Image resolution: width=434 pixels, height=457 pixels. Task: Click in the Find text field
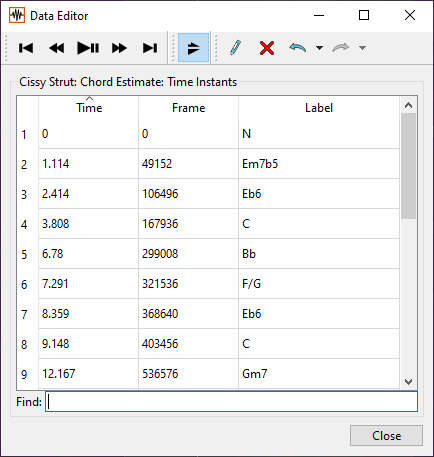(231, 401)
